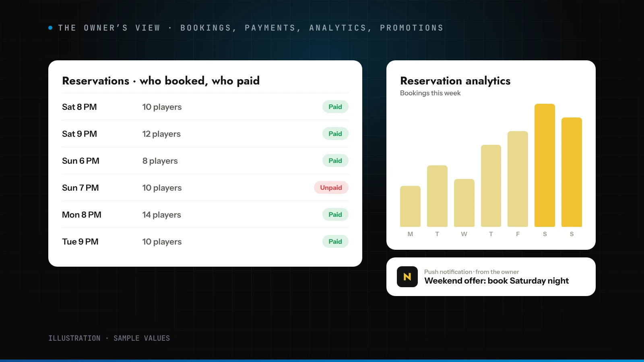Click the Reservations who booked, who paid heading
The height and width of the screenshot is (362, 644).
[x=161, y=81]
